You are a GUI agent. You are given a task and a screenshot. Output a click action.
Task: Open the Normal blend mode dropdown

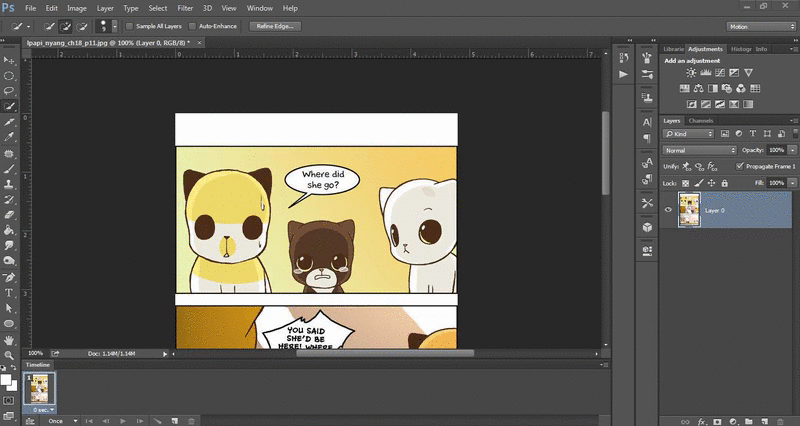point(700,150)
